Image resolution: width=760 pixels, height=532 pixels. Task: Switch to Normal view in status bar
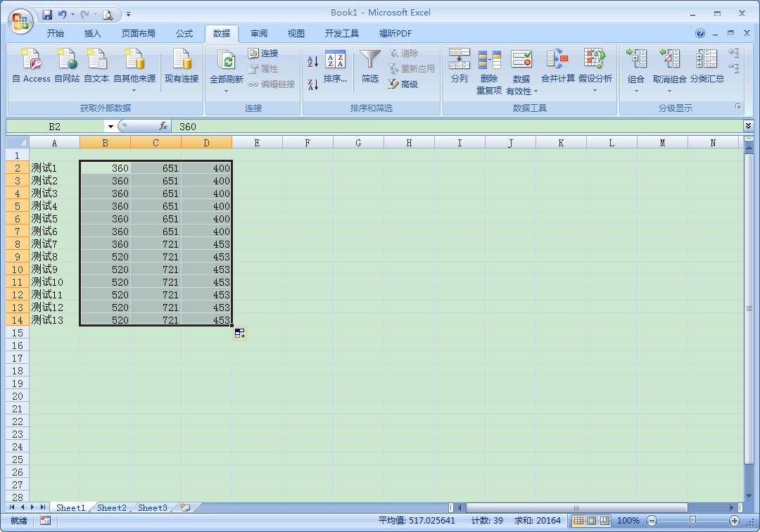(578, 521)
